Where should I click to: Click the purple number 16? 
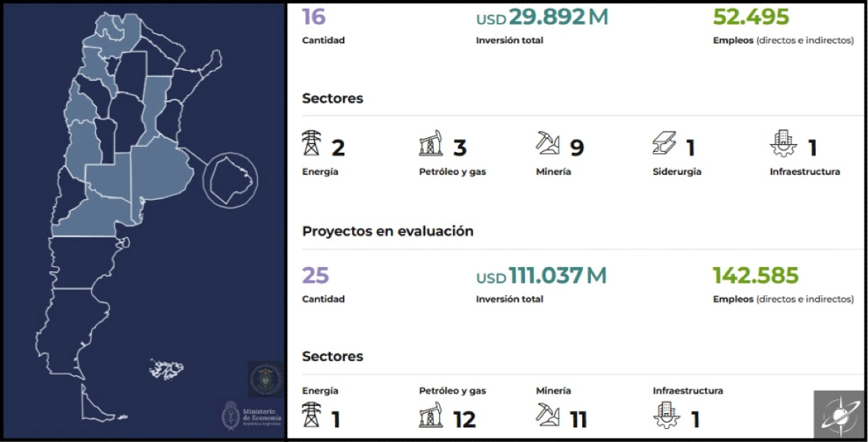[314, 17]
